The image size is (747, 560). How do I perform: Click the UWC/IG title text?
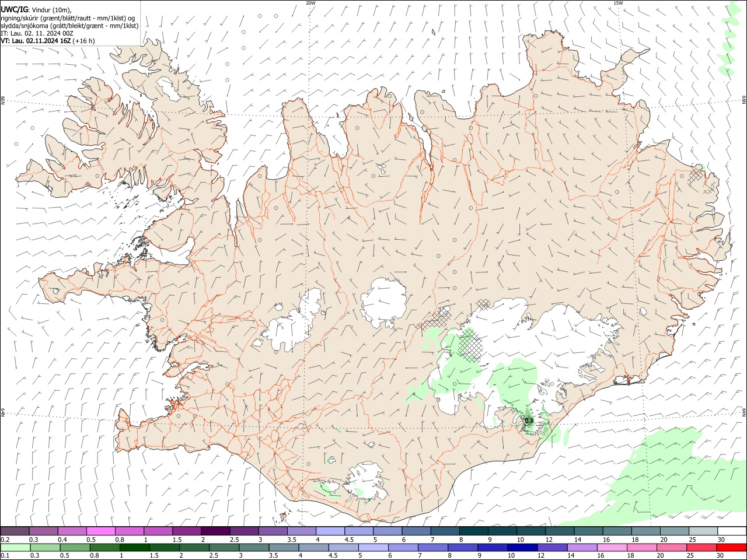coord(15,10)
